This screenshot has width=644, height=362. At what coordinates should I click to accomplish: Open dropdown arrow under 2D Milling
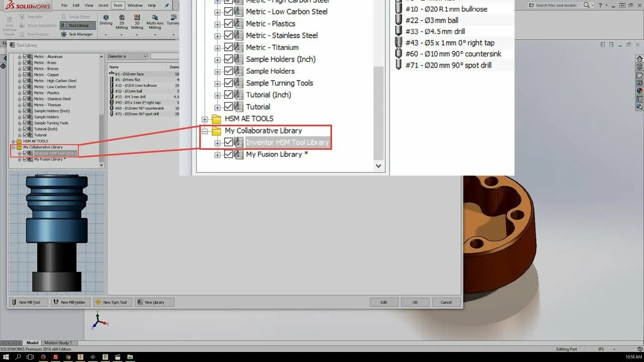coord(122,35)
